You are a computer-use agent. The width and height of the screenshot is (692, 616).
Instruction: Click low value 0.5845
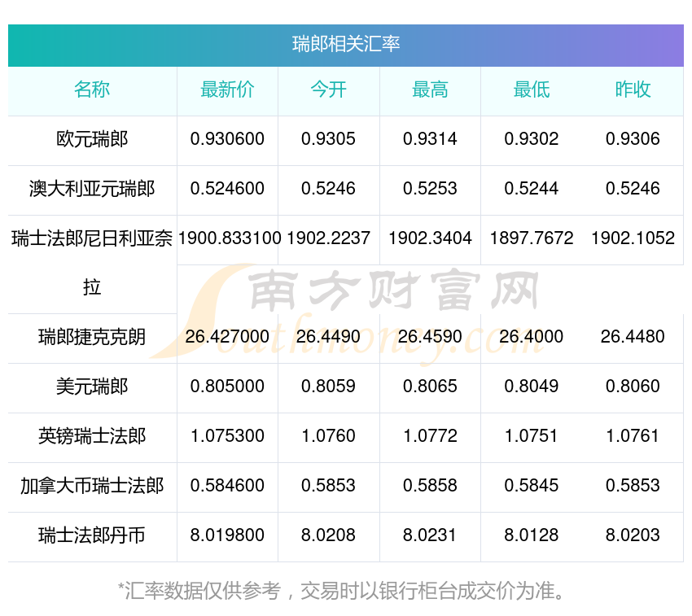pyautogui.click(x=532, y=486)
